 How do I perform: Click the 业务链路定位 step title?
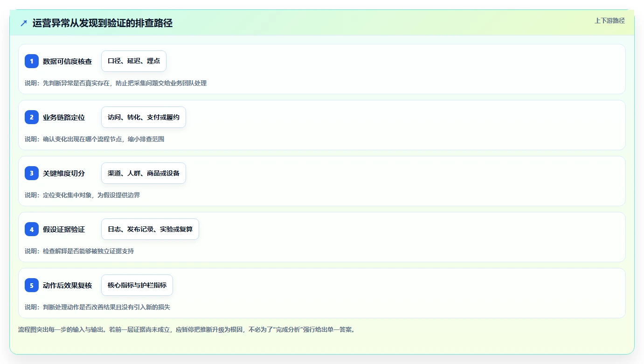64,117
